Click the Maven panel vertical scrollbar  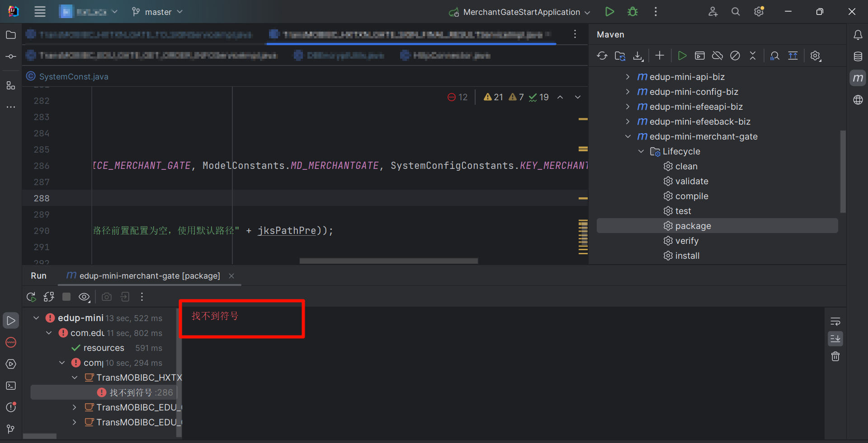click(843, 172)
